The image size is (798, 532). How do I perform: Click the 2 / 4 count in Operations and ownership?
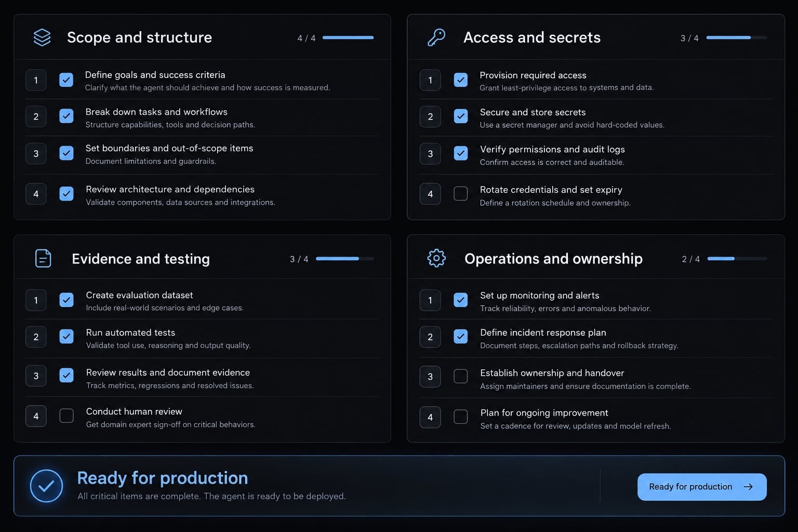(691, 259)
